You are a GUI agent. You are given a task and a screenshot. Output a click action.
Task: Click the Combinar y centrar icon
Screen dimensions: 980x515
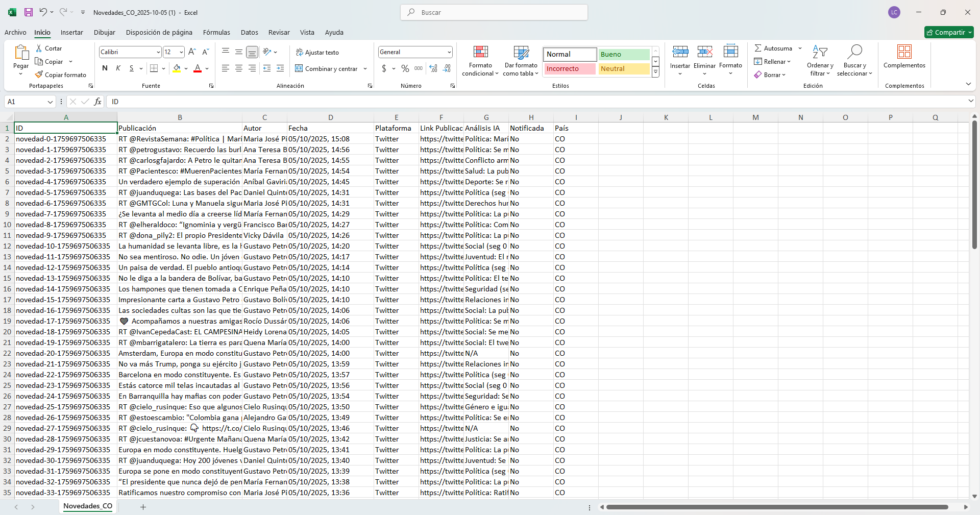coord(299,68)
